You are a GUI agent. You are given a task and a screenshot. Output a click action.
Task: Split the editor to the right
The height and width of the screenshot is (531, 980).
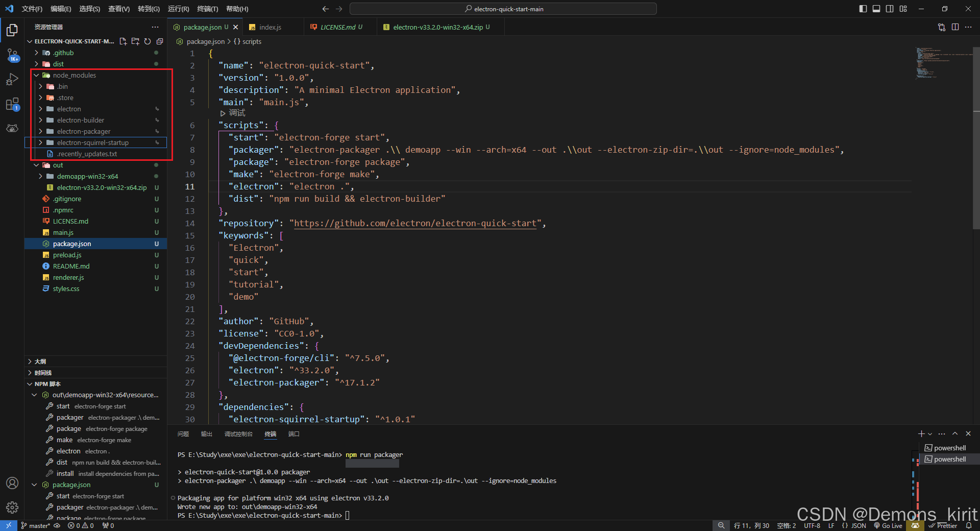[x=955, y=27]
